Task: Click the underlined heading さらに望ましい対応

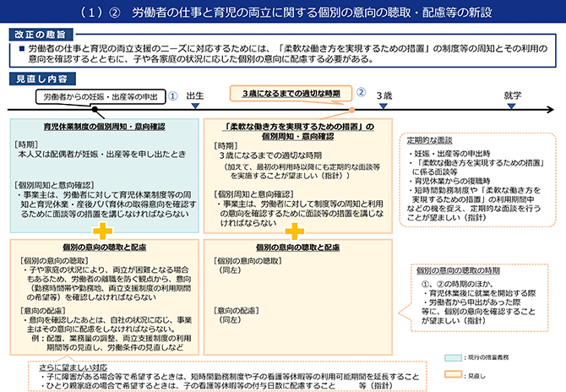Action: [73, 367]
